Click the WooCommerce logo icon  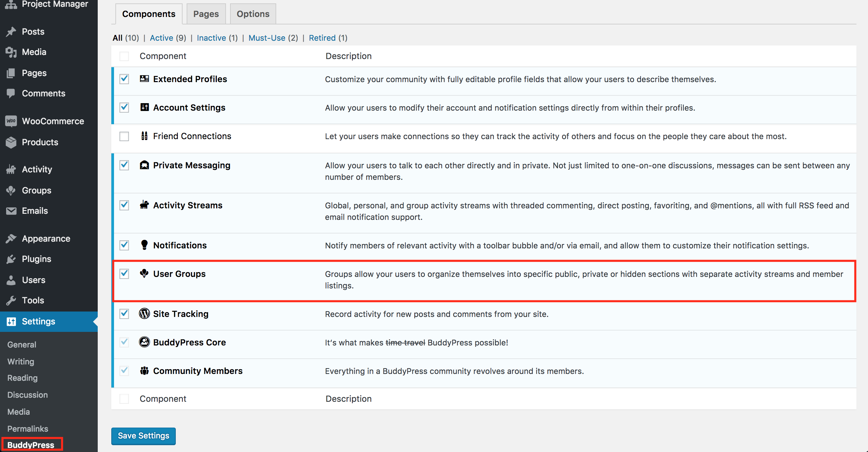point(11,121)
